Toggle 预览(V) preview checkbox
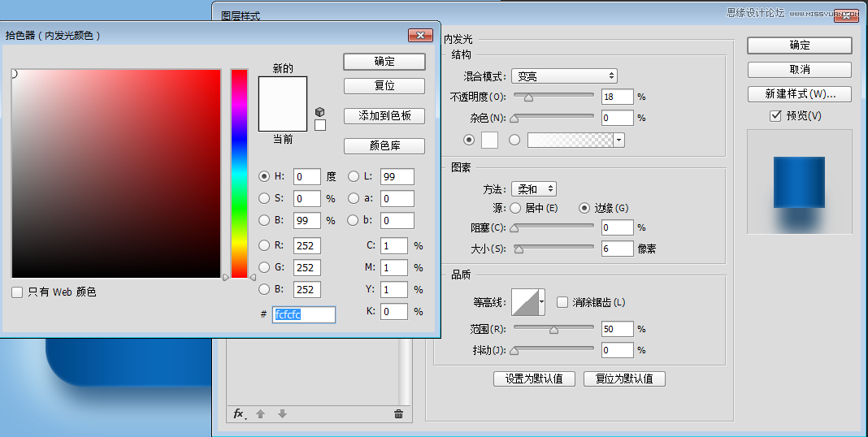Image resolution: width=868 pixels, height=437 pixels. click(x=775, y=116)
